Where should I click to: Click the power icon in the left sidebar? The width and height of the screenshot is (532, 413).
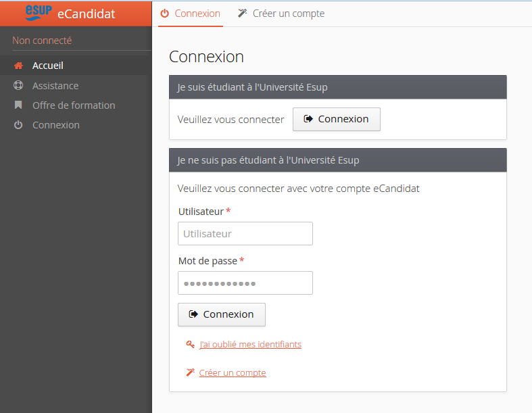18,125
